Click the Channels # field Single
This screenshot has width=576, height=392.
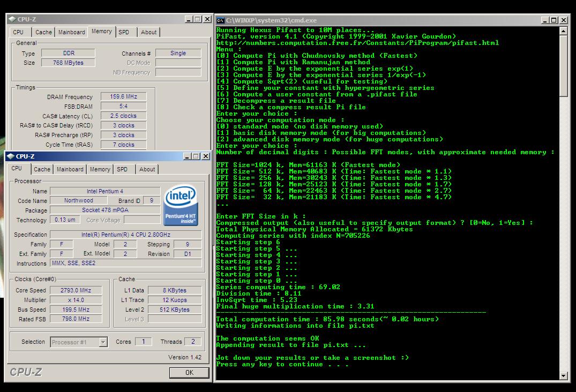178,53
